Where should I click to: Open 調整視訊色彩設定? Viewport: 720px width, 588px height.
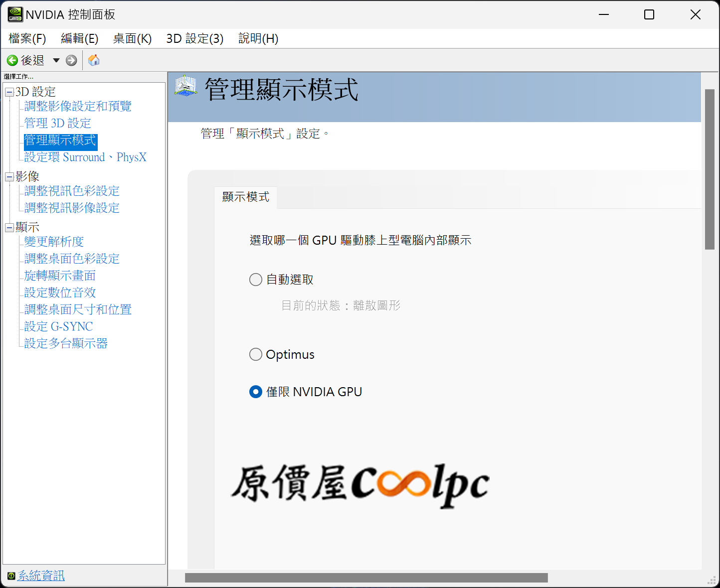[x=72, y=191]
